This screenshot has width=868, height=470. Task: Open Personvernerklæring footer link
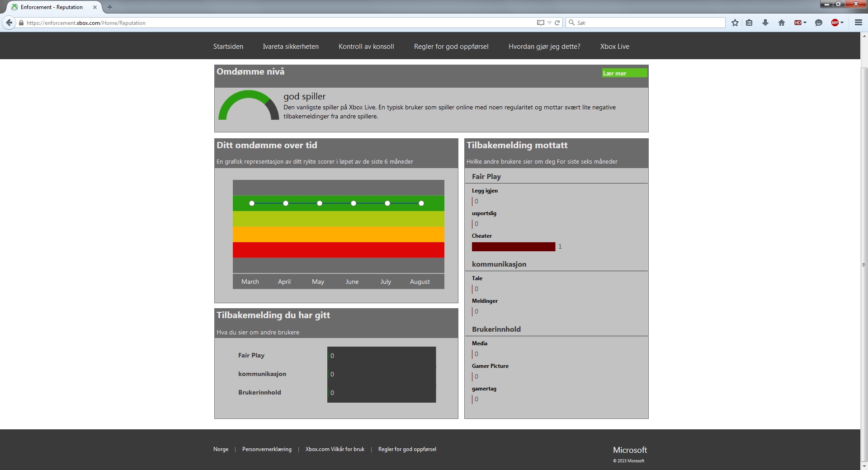tap(267, 449)
